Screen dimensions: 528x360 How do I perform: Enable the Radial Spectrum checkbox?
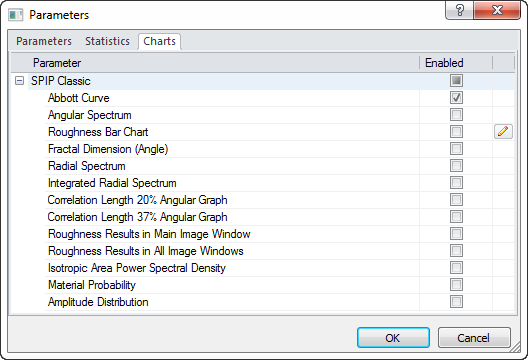pyautogui.click(x=456, y=166)
